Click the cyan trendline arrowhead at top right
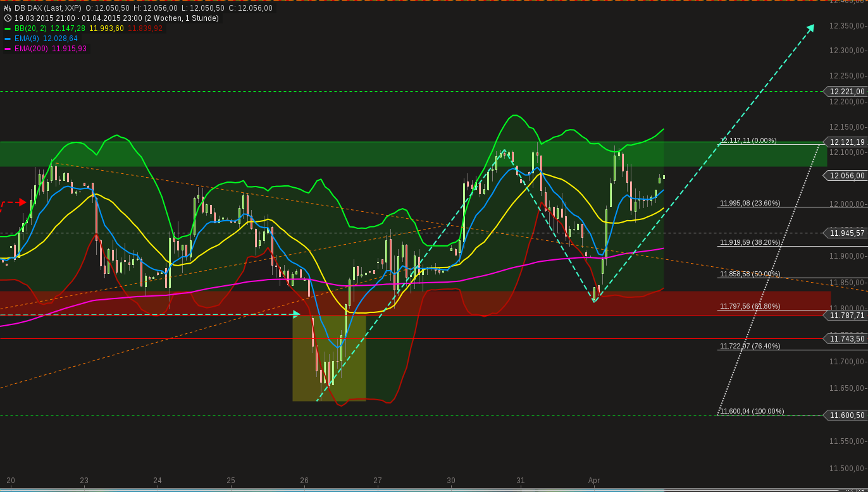 tap(811, 27)
